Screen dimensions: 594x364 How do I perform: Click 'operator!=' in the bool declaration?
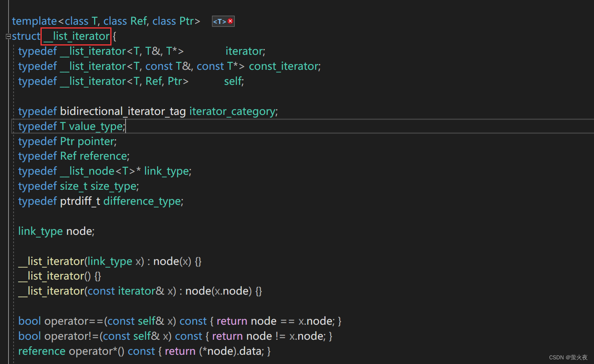point(72,336)
